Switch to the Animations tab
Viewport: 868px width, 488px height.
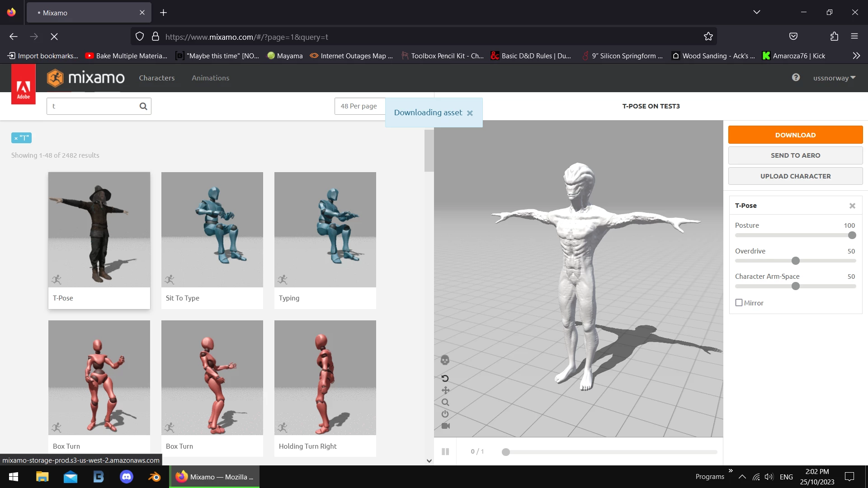click(210, 78)
